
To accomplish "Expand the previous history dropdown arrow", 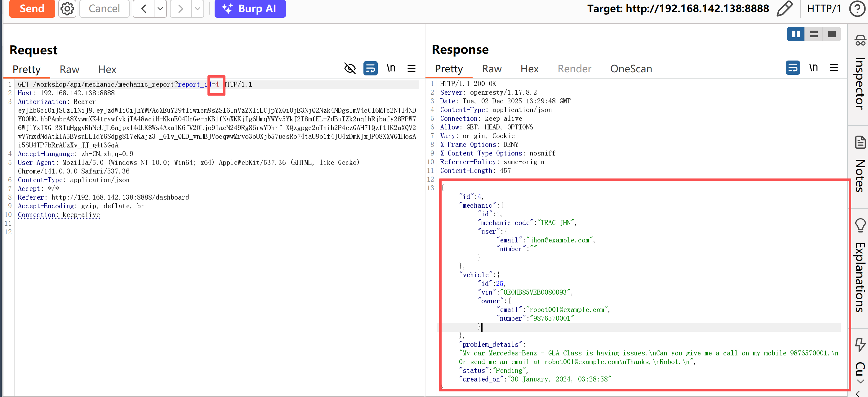I will click(x=160, y=9).
